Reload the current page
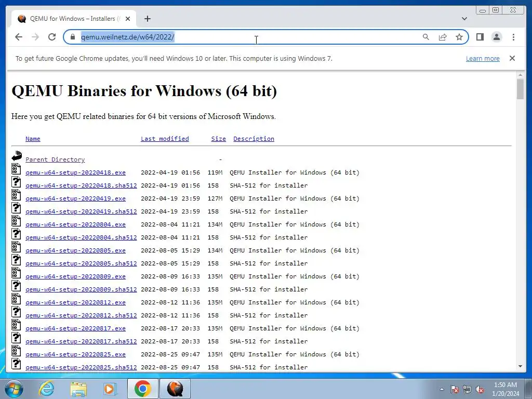The width and height of the screenshot is (532, 399). [x=52, y=37]
